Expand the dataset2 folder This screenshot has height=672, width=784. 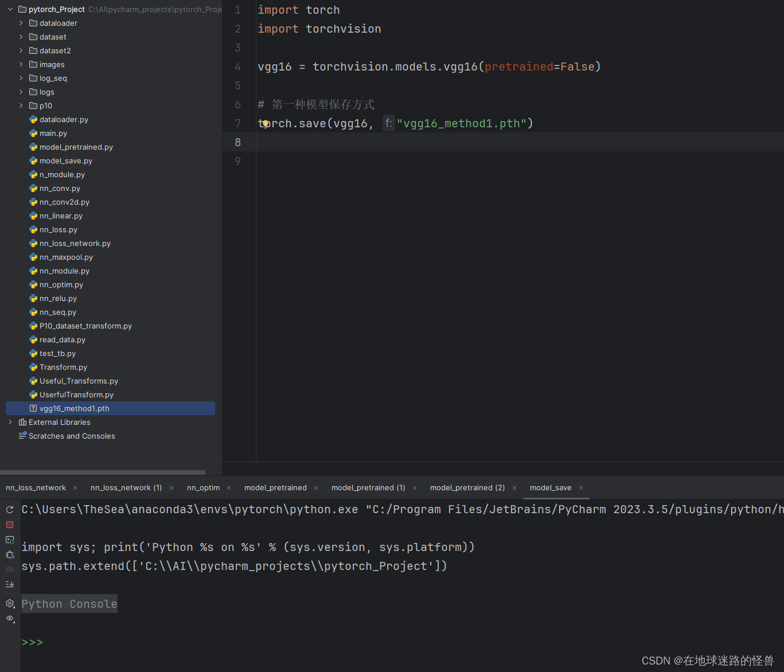(x=21, y=50)
